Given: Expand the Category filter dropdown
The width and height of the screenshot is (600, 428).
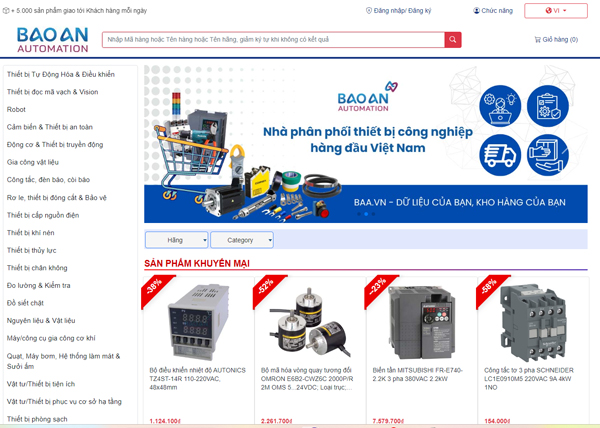Looking at the screenshot, I should pos(242,240).
